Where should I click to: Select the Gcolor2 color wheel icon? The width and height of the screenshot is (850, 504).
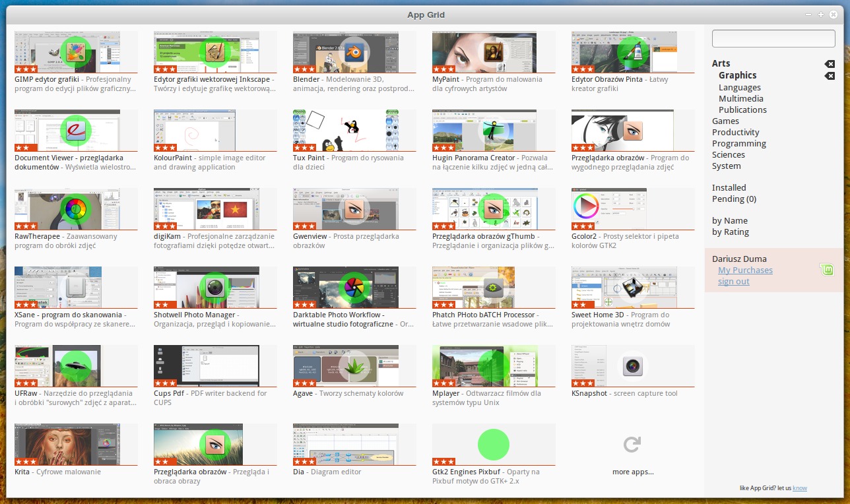tap(585, 207)
